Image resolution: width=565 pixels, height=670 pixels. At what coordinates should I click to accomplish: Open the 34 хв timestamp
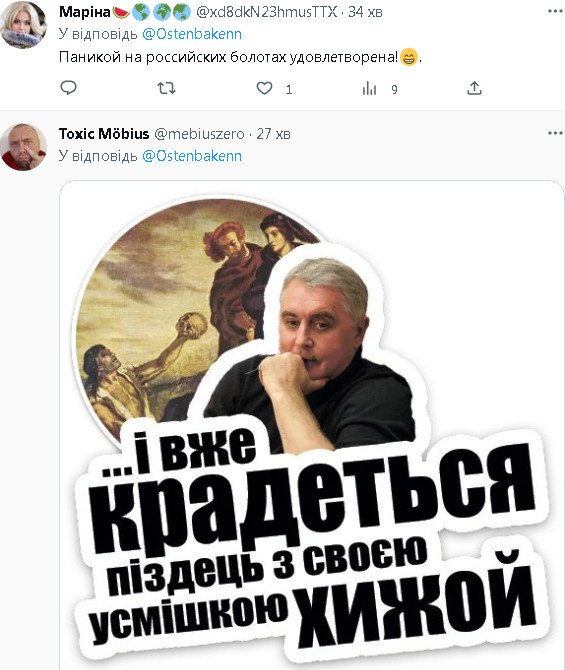[365, 12]
